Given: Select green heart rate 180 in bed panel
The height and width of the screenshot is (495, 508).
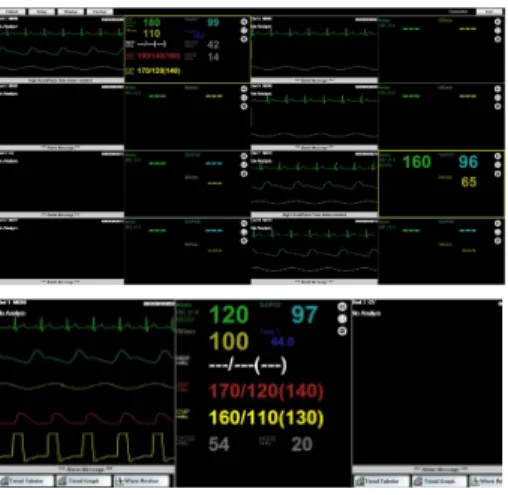Looking at the screenshot, I should coord(152,23).
